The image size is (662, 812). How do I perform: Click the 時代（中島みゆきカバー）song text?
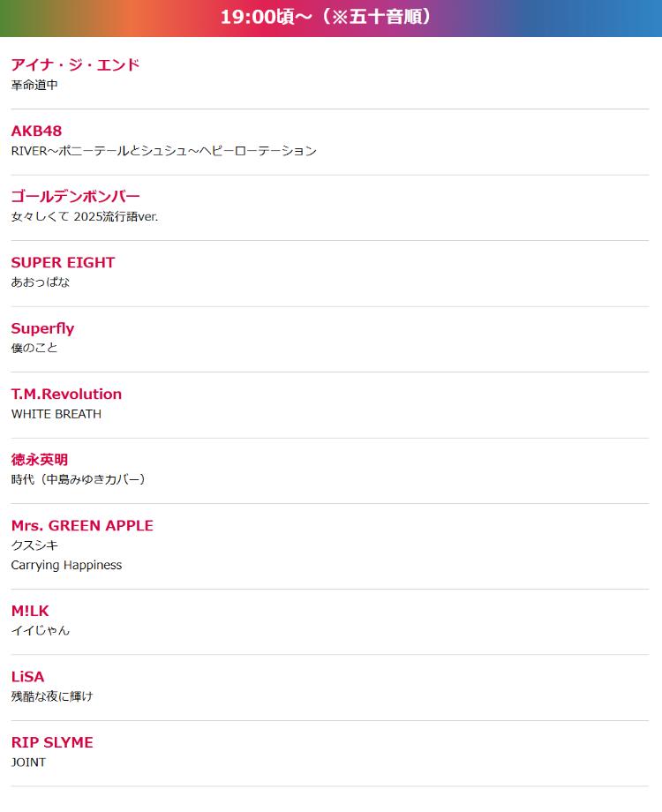tap(79, 479)
